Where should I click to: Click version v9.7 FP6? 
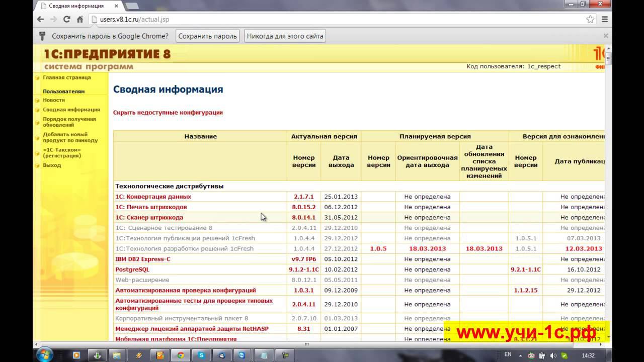[x=304, y=259]
